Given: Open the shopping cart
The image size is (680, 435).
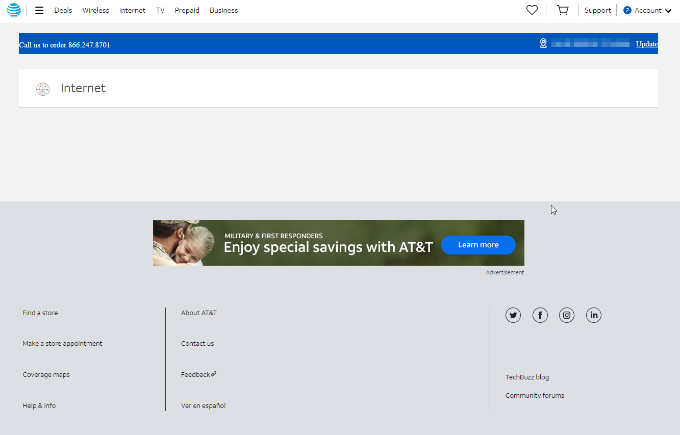Looking at the screenshot, I should point(562,10).
